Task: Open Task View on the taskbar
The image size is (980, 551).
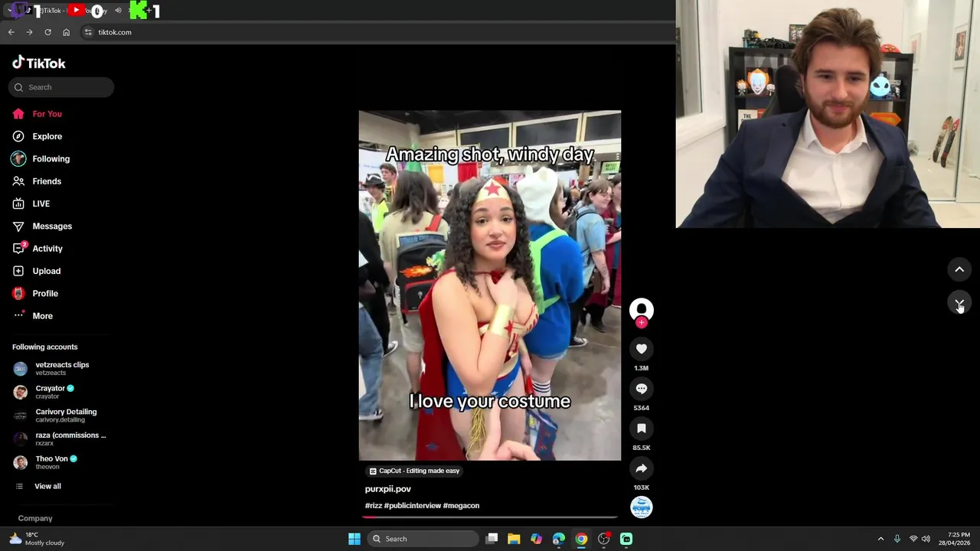Action: click(492, 539)
